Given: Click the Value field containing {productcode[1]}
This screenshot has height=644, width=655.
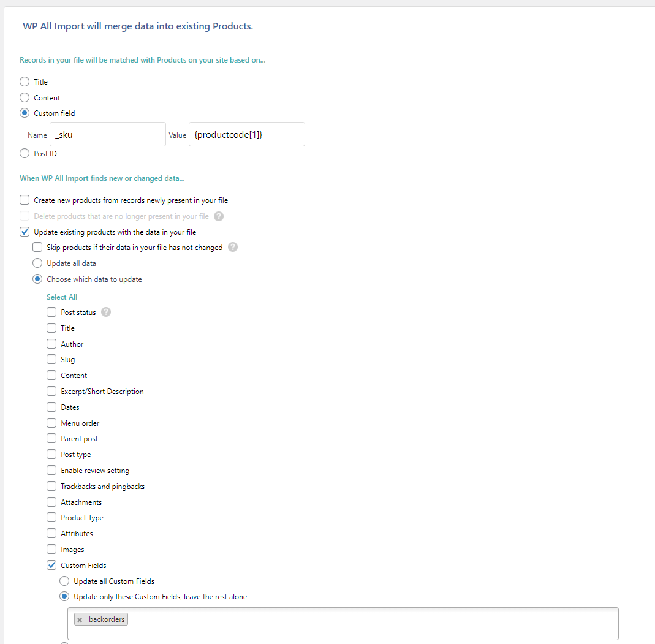Looking at the screenshot, I should pyautogui.click(x=246, y=134).
